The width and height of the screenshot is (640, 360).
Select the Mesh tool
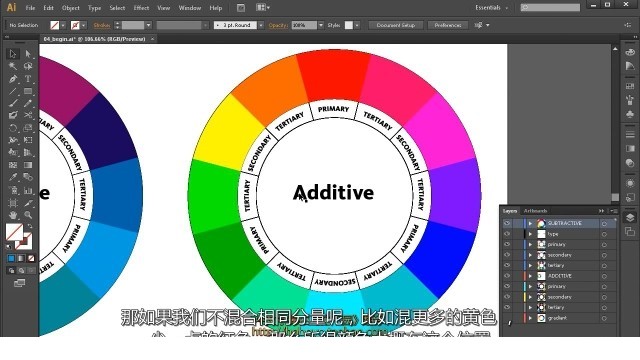click(13, 165)
